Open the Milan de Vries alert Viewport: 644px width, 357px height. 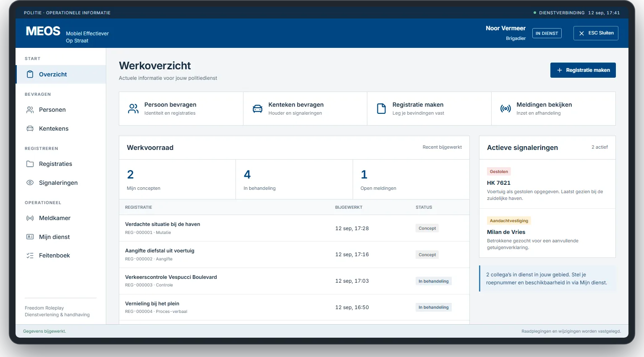click(547, 233)
